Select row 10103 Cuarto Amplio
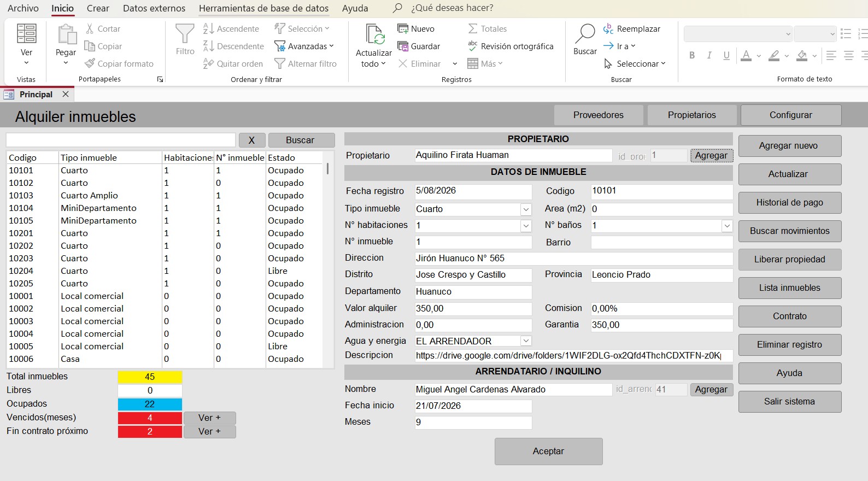The width and height of the screenshot is (868, 481). 164,196
